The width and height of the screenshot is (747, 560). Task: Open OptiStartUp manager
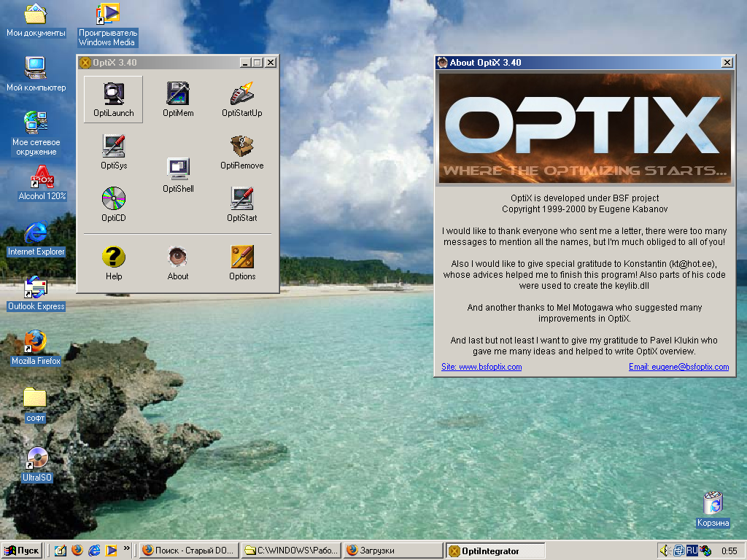tap(242, 98)
